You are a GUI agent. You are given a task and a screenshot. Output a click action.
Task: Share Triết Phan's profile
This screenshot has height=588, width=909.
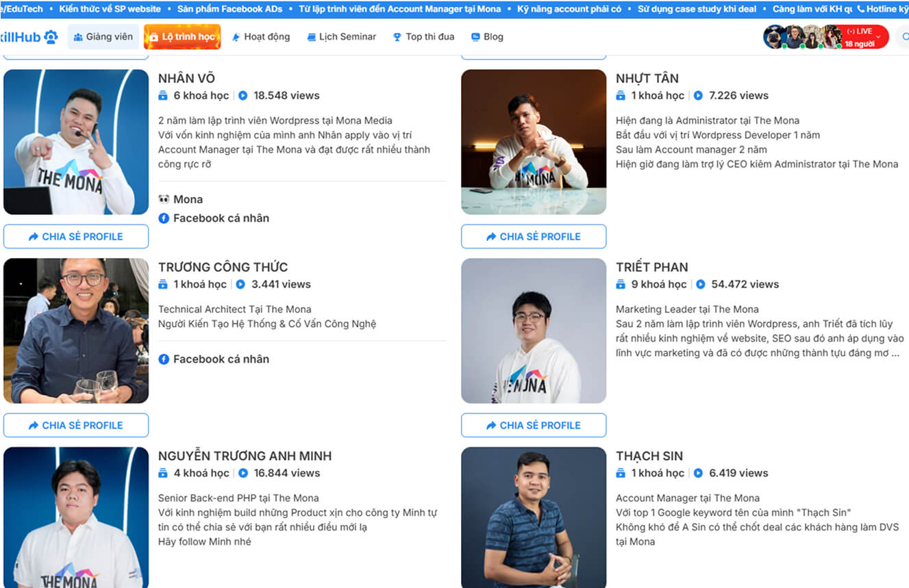(x=534, y=425)
